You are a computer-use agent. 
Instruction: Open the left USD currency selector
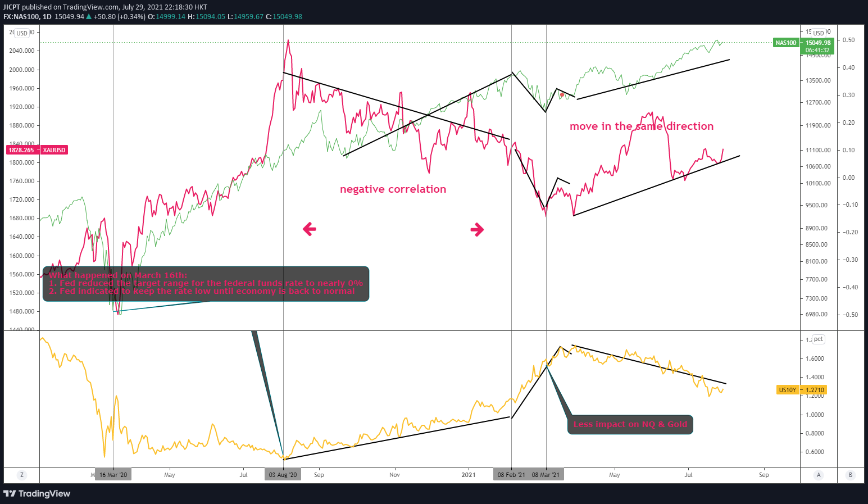[x=22, y=33]
